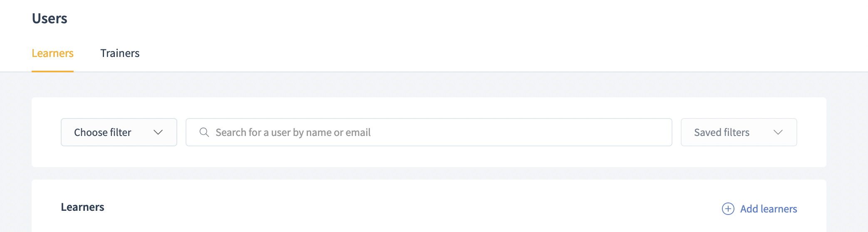
Task: Select the Learners tab
Action: pos(52,53)
